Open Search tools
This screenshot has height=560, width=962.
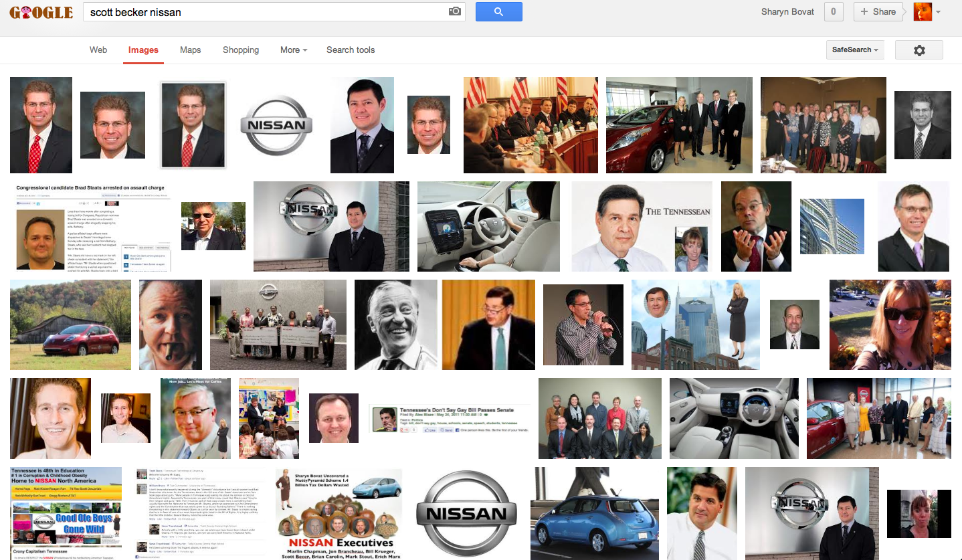click(x=351, y=50)
